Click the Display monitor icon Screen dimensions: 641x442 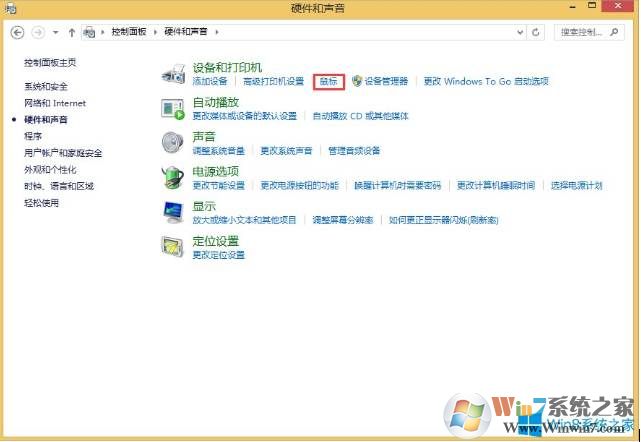[x=173, y=212]
